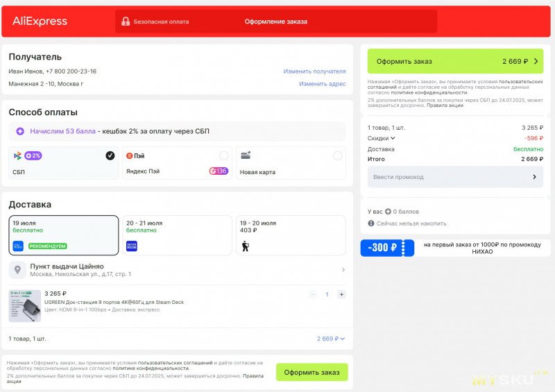
Task: Click the points coin icon near 0 баллов
Action: 388,212
